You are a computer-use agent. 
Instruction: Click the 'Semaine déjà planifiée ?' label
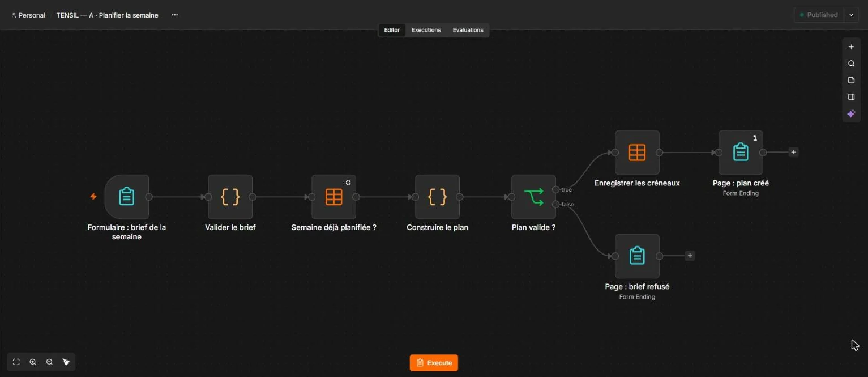pos(334,227)
